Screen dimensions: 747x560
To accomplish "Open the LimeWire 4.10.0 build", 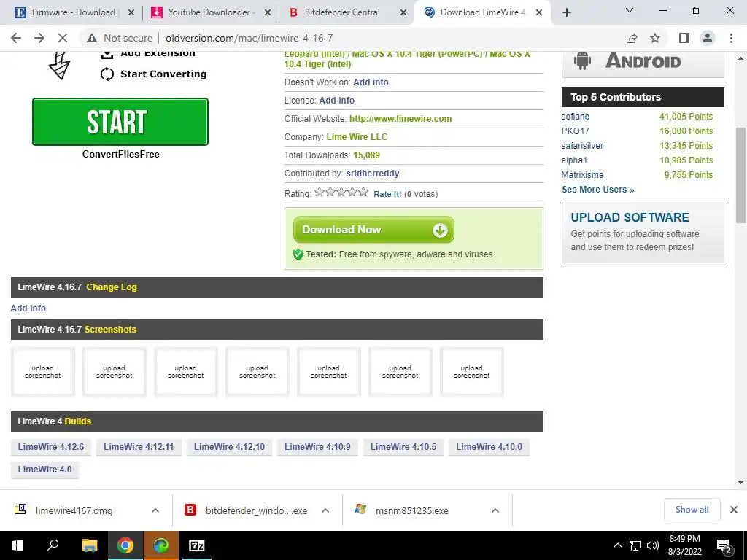I will click(x=489, y=447).
